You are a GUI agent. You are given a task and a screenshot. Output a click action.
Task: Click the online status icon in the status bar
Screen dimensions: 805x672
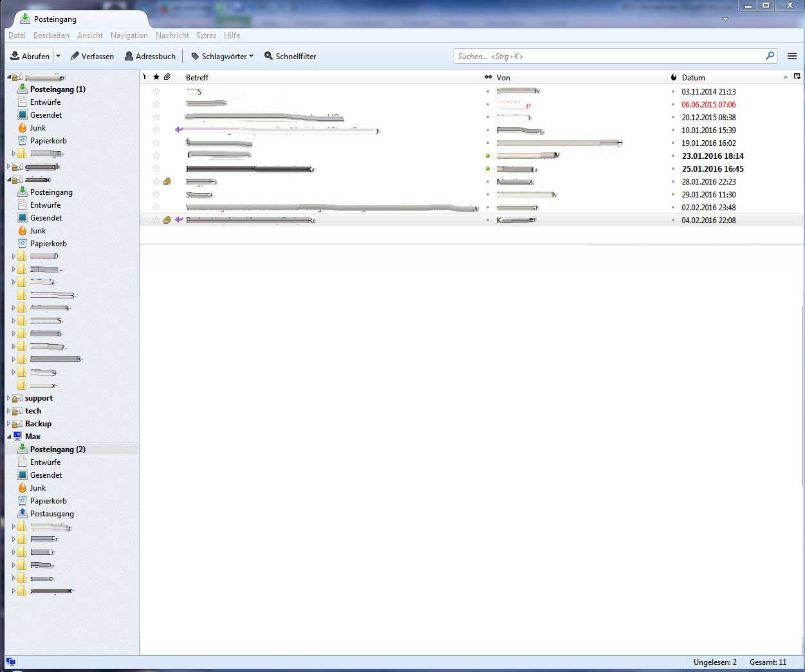pyautogui.click(x=10, y=662)
